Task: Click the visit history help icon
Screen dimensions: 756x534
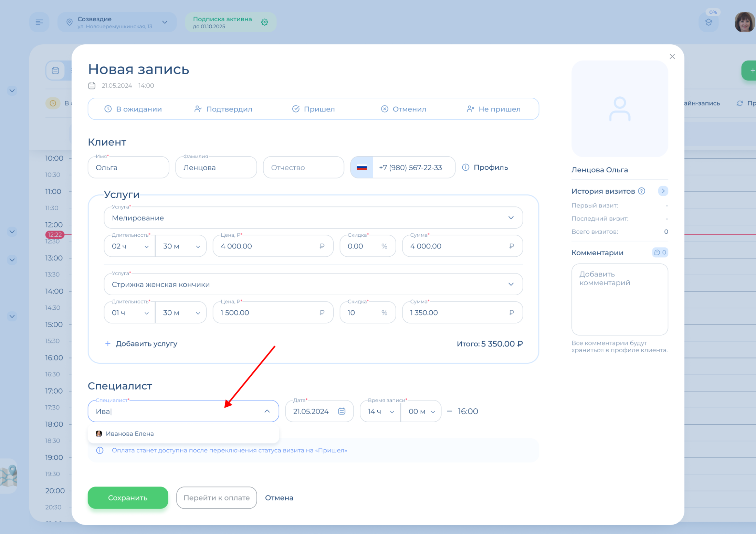Action: click(642, 191)
